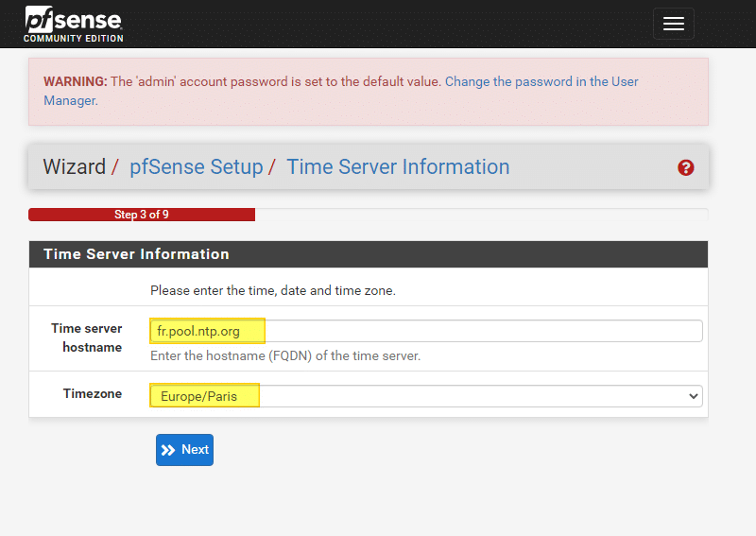Click the 'Time server hostname' label

(x=86, y=337)
